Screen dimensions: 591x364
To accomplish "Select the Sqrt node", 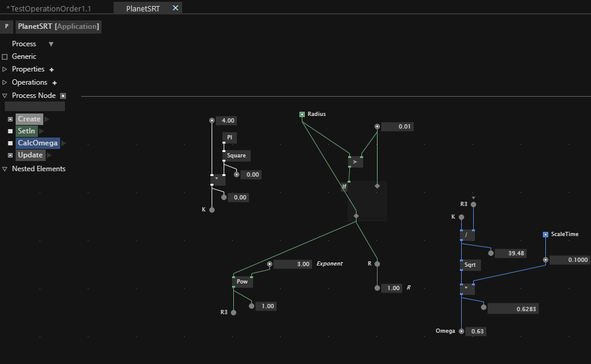I will coord(469,265).
